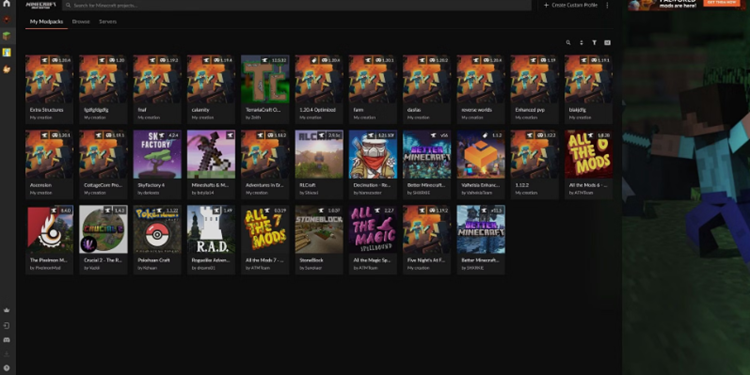This screenshot has width=750, height=375.
Task: Click the orange Get Them Now banner button
Action: click(721, 3)
